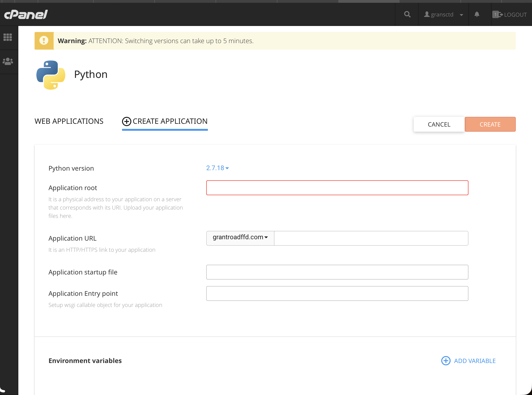Screen dimensions: 532x395
Task: Focus the Application root input field
Action: (x=337, y=188)
